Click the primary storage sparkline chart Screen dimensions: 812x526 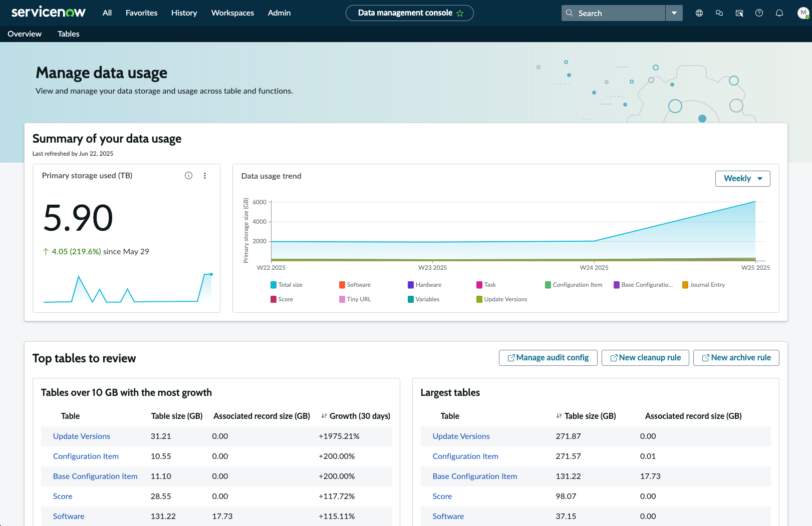click(x=128, y=288)
